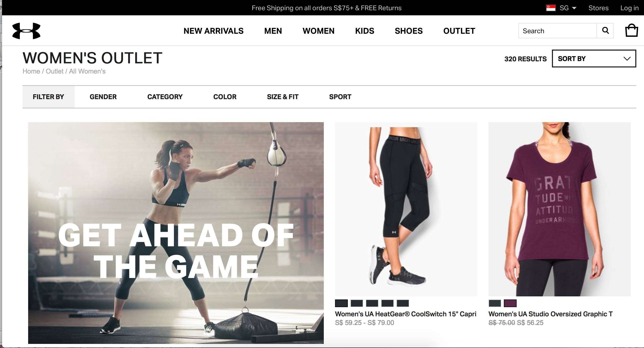Click the Outlet breadcrumb link

click(x=54, y=71)
